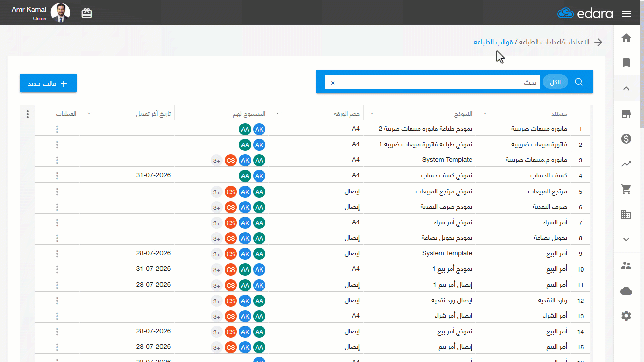Open the حجم الورقة column filter
Viewport: 644px width, 362px height.
click(277, 112)
